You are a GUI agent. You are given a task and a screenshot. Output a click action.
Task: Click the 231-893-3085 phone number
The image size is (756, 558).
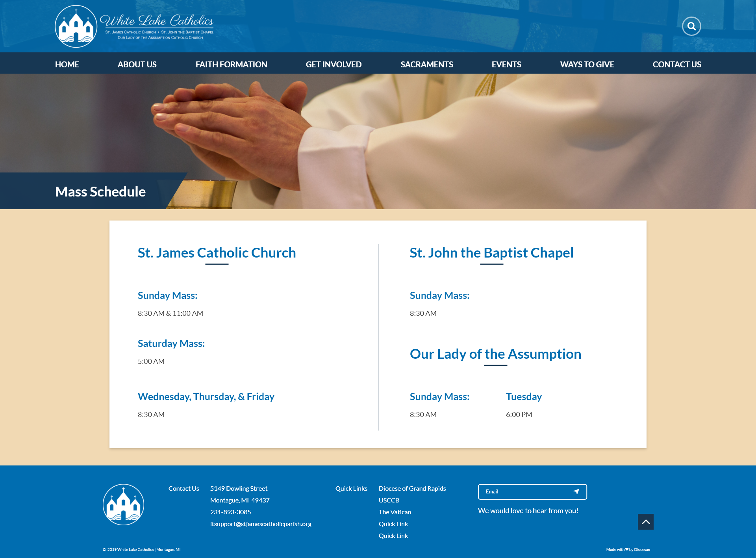[230, 512]
